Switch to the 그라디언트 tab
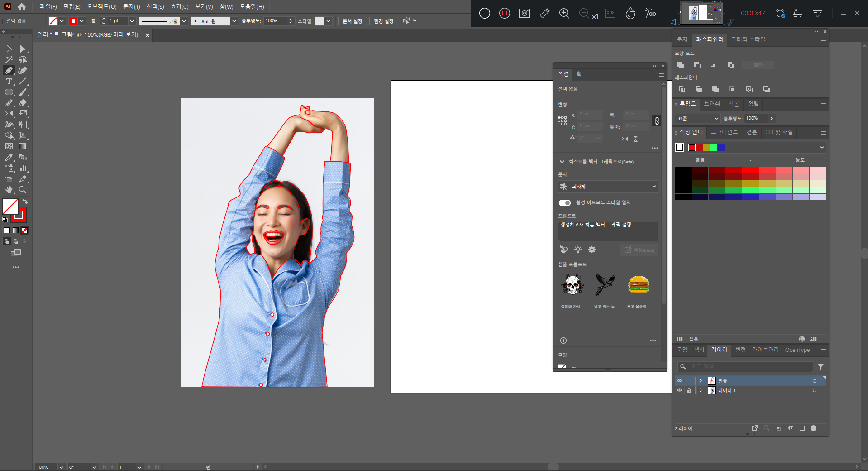This screenshot has height=471, width=868. tap(724, 132)
